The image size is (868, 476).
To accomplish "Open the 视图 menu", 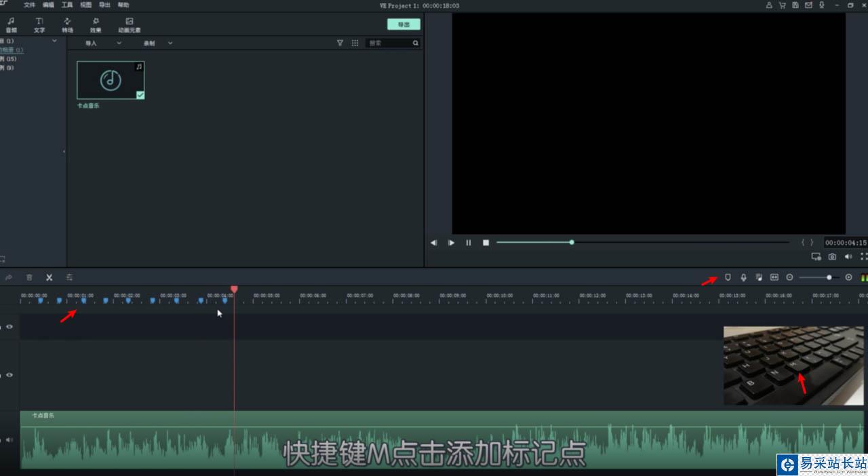I will tap(85, 5).
